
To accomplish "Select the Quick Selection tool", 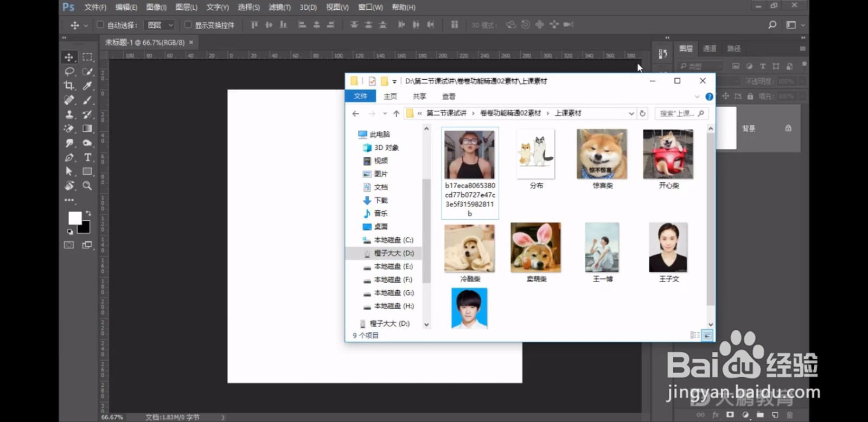I will [x=87, y=71].
